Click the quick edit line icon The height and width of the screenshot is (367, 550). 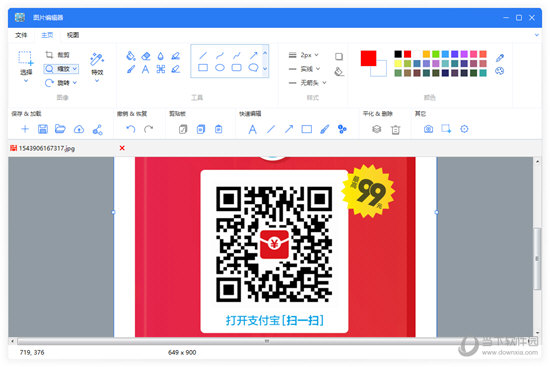click(x=270, y=129)
